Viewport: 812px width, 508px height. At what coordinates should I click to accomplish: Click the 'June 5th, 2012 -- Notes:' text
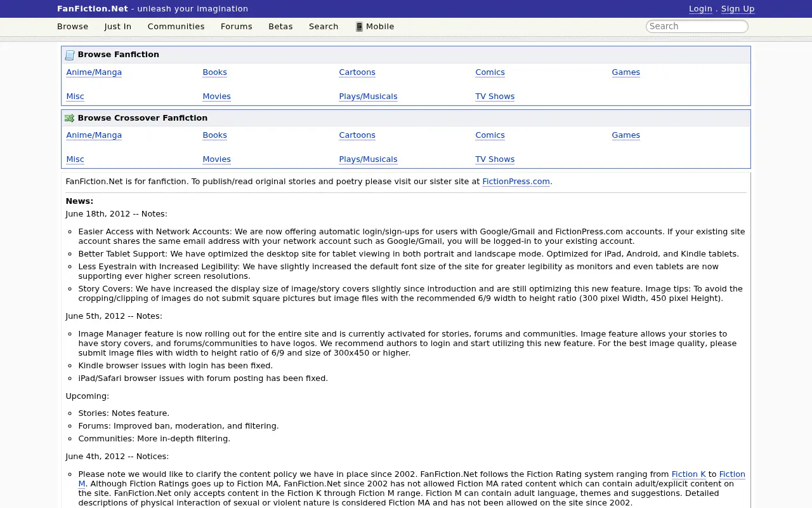coord(114,316)
